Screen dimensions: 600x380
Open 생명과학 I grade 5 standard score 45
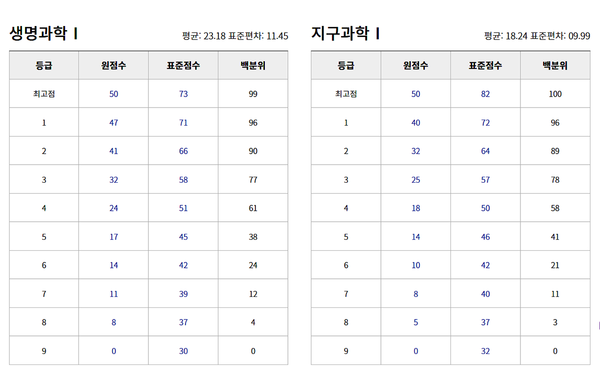point(183,237)
